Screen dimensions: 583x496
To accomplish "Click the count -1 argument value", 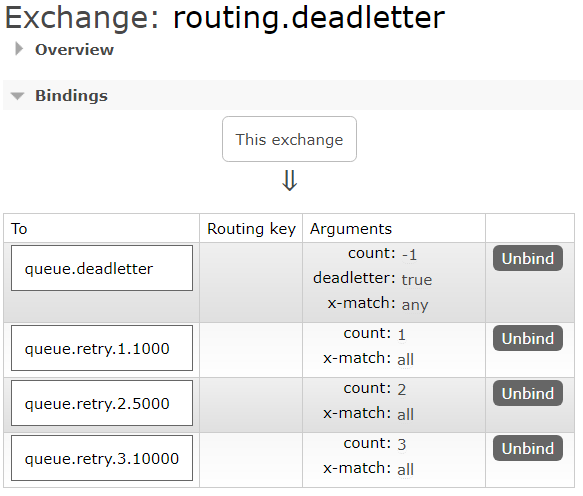I will [409, 255].
